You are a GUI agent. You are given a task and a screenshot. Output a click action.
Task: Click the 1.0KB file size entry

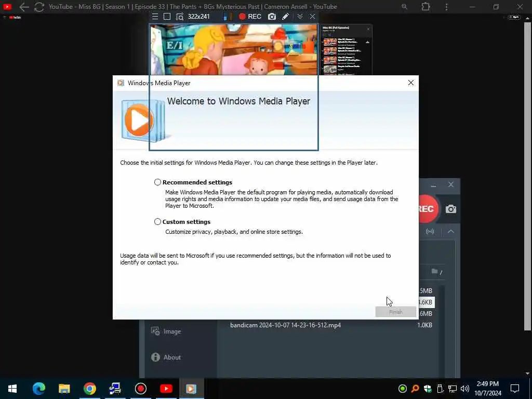point(425,325)
